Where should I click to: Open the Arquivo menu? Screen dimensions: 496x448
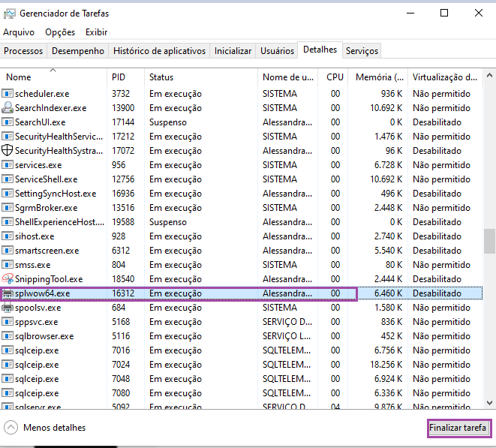click(x=19, y=32)
